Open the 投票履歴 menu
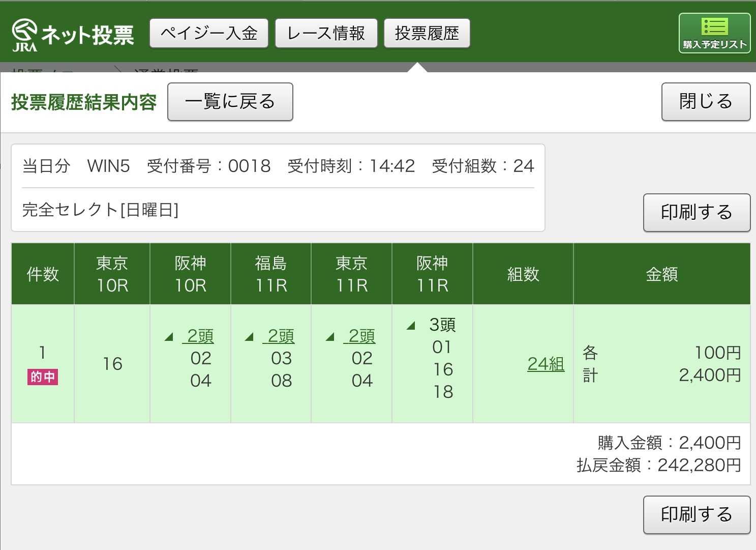The height and width of the screenshot is (550, 756). [427, 34]
